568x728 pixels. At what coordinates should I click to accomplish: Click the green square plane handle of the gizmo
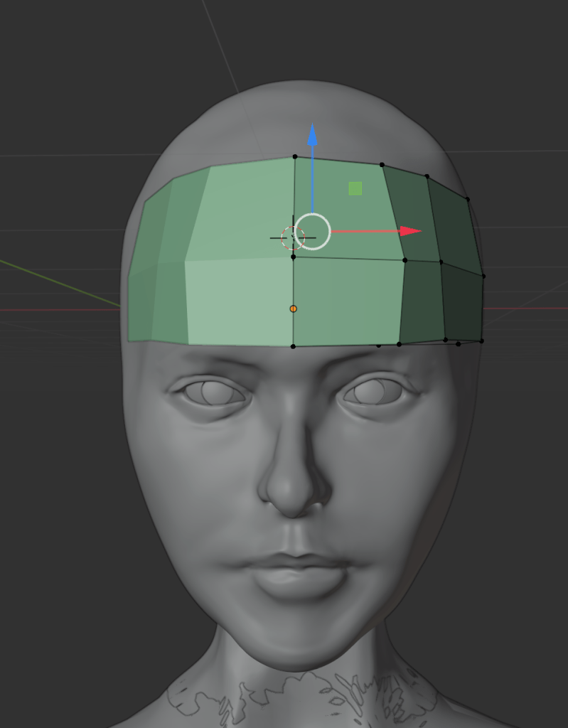click(355, 188)
